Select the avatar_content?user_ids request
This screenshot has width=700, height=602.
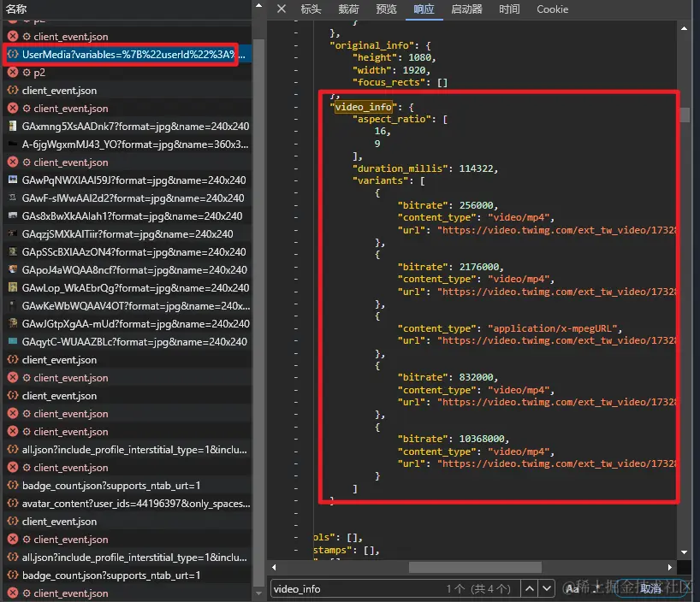[128, 504]
